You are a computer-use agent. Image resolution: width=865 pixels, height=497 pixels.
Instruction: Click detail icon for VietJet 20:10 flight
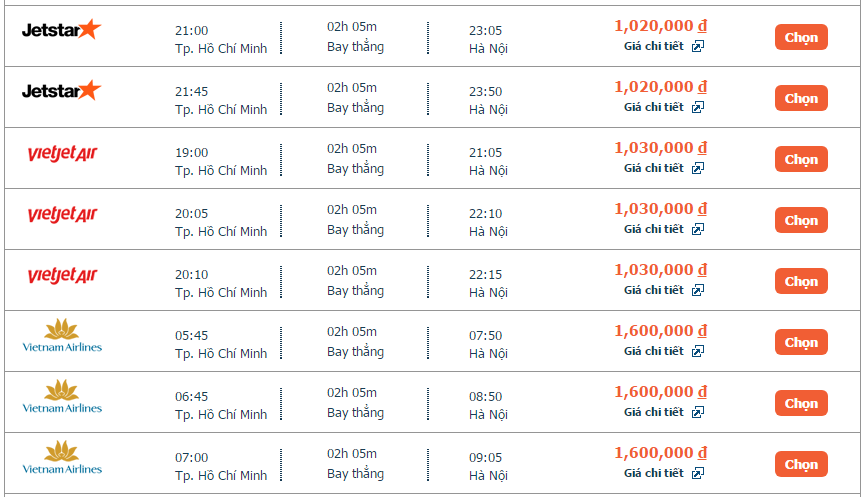698,290
